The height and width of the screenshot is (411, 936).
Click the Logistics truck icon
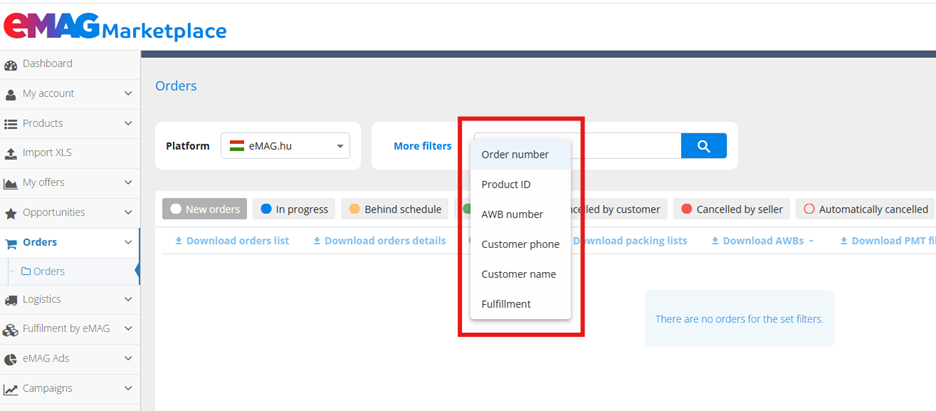point(11,300)
